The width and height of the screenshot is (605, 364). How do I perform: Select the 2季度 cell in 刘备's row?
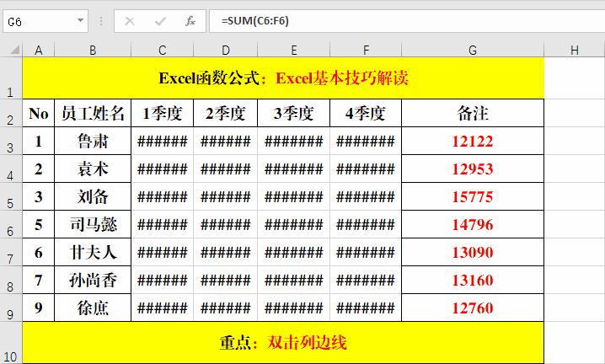(225, 196)
